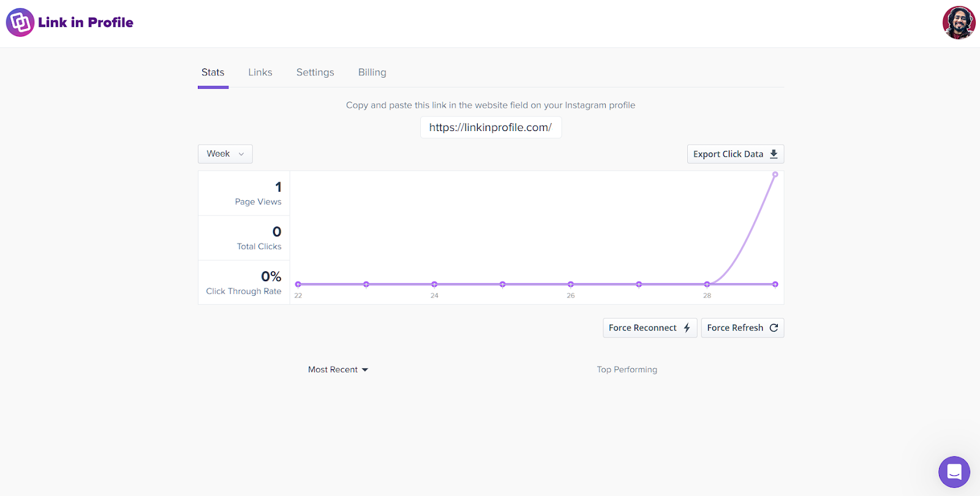Click the lightning bolt on Force Reconnect

[x=687, y=328]
